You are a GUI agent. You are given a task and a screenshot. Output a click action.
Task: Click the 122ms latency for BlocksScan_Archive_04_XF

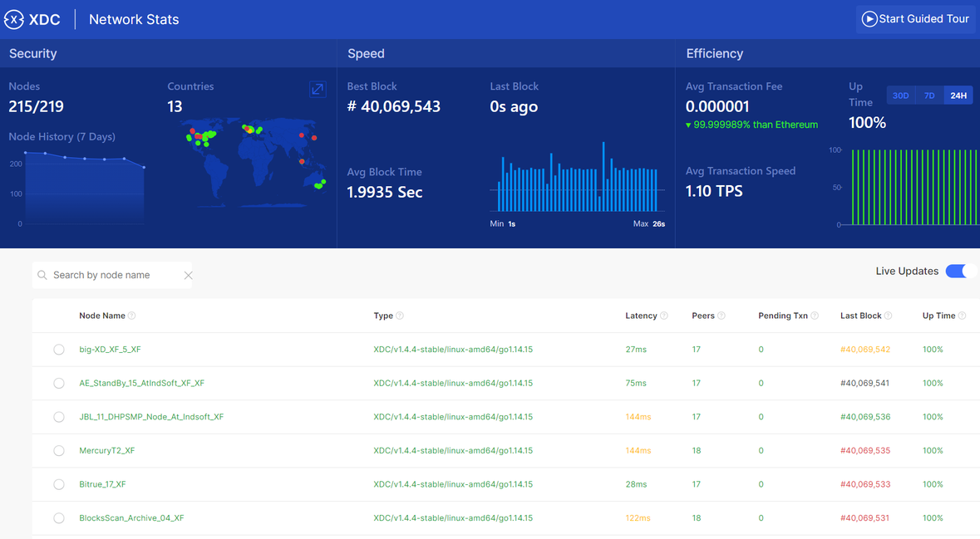pyautogui.click(x=638, y=517)
